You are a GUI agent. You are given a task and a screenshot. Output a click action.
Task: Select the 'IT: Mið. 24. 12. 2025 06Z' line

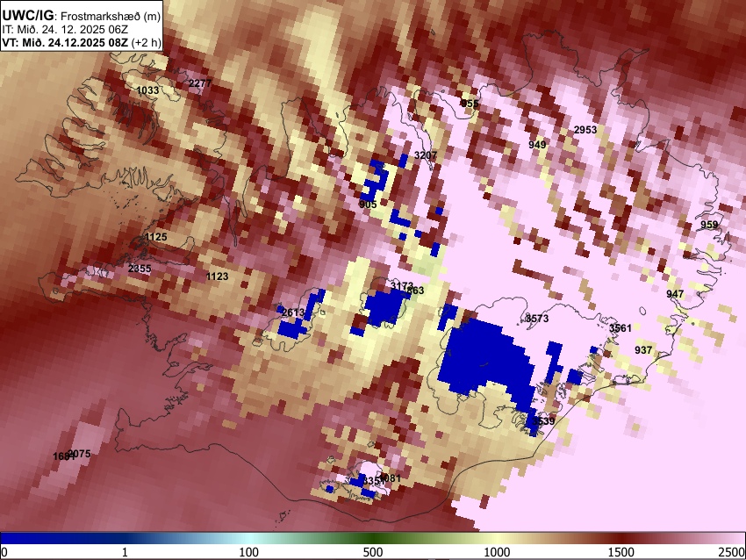coord(65,30)
